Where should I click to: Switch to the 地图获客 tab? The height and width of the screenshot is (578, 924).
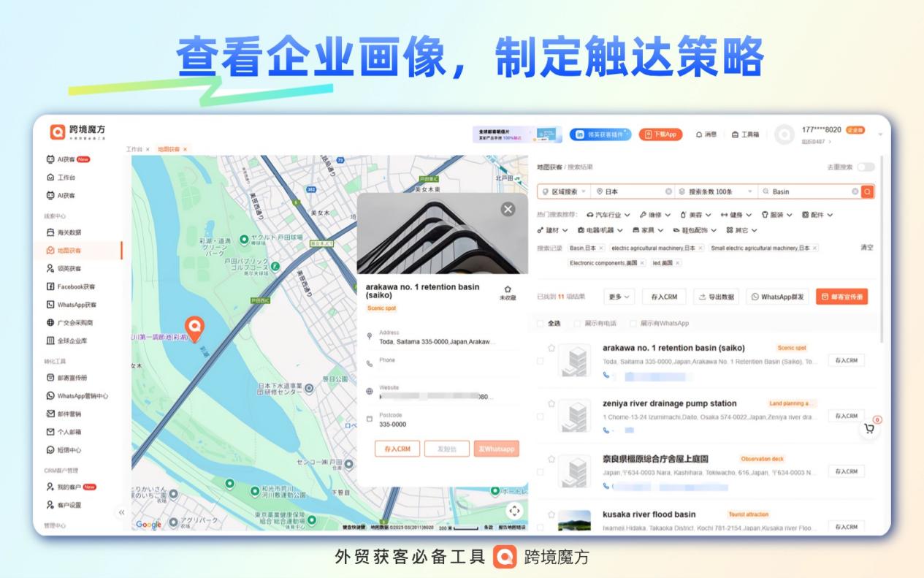[x=169, y=149]
